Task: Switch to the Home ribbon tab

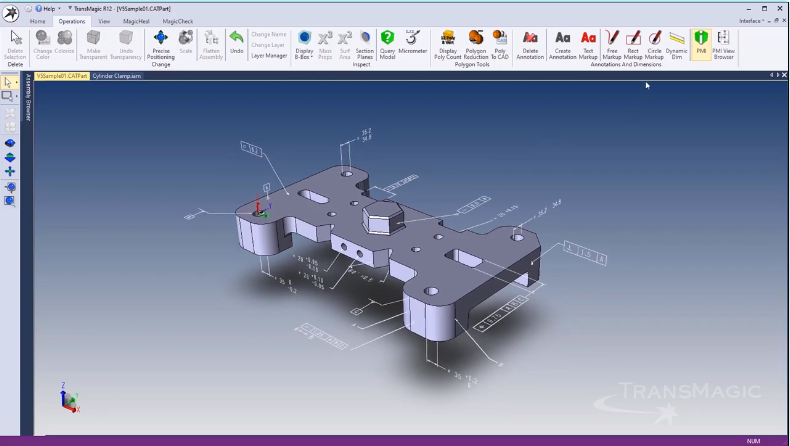Action: point(37,21)
